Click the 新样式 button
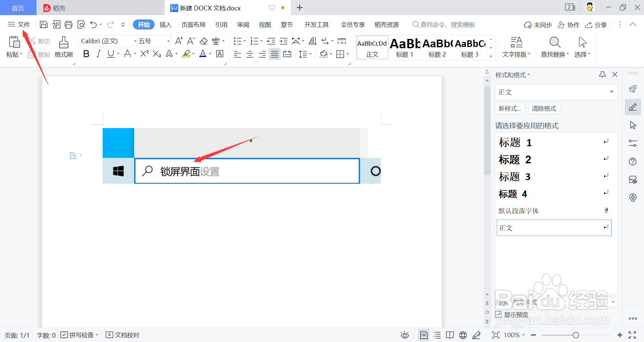The image size is (644, 342). coord(509,108)
